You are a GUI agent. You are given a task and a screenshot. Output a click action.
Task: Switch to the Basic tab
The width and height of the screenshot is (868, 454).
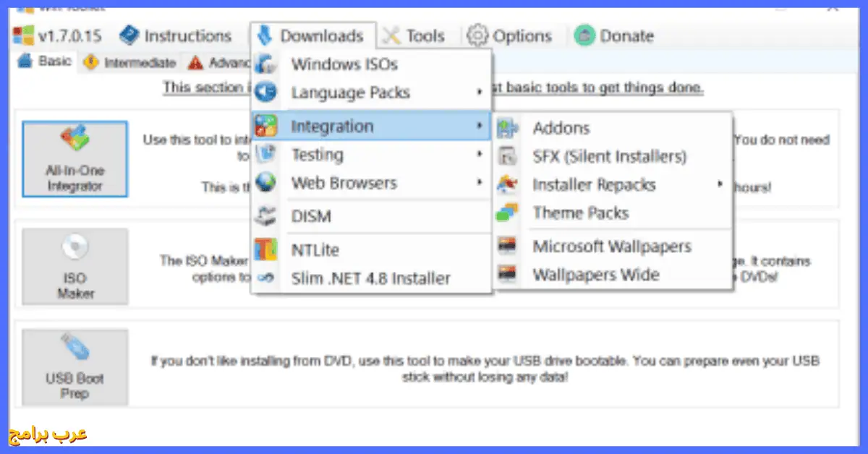click(x=45, y=61)
